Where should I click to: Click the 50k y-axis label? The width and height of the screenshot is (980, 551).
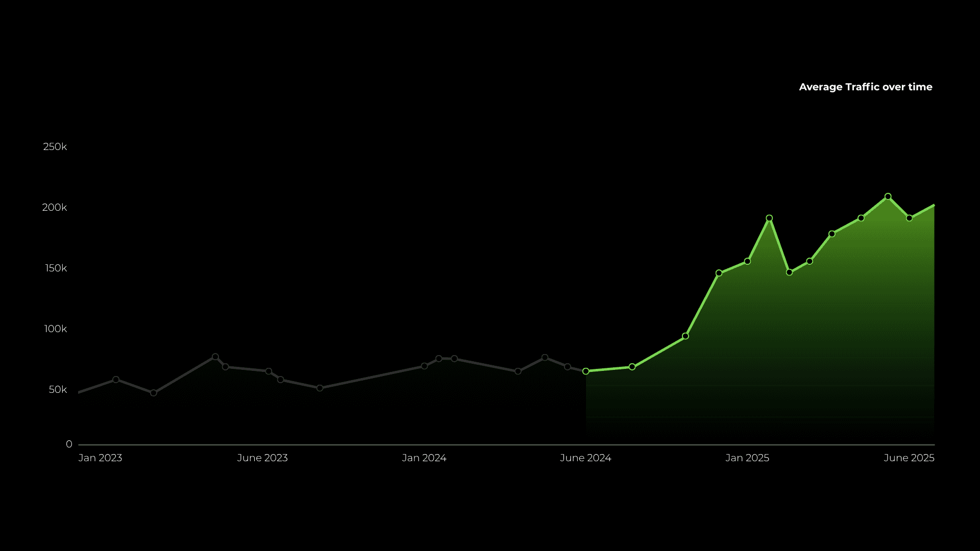pyautogui.click(x=58, y=390)
